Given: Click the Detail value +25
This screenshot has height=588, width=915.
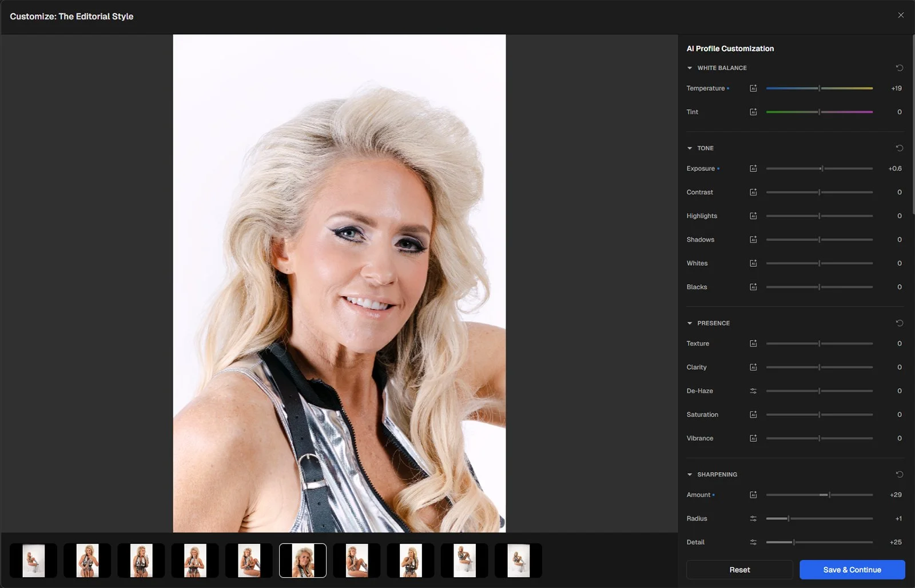Looking at the screenshot, I should point(896,542).
